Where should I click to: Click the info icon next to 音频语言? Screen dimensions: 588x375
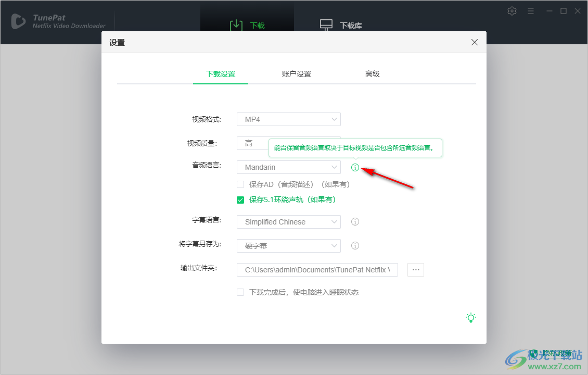coord(355,167)
